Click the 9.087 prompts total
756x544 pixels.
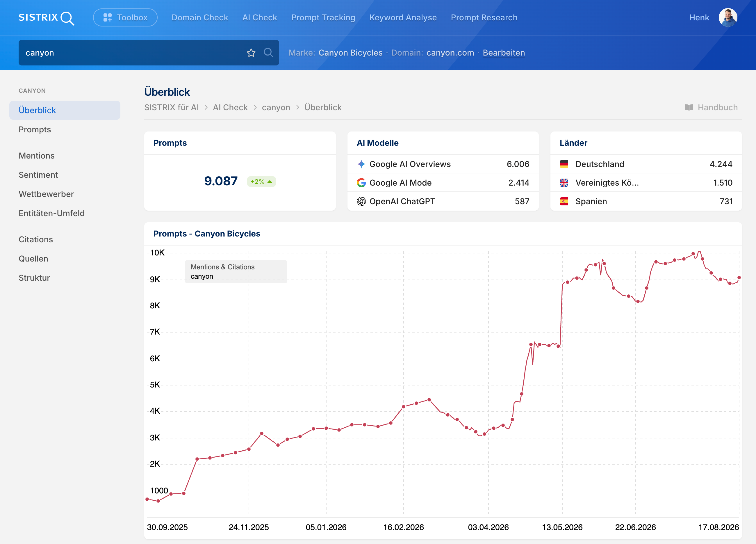tap(221, 181)
